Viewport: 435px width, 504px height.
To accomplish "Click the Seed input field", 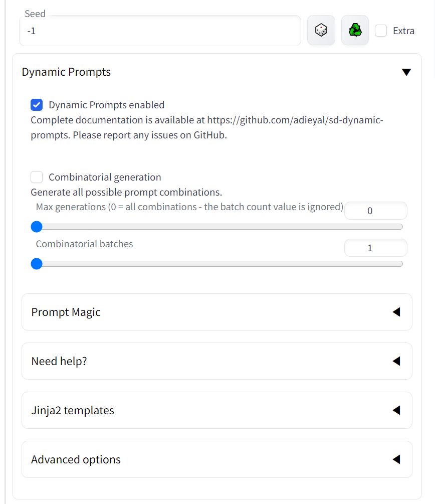I will (160, 31).
